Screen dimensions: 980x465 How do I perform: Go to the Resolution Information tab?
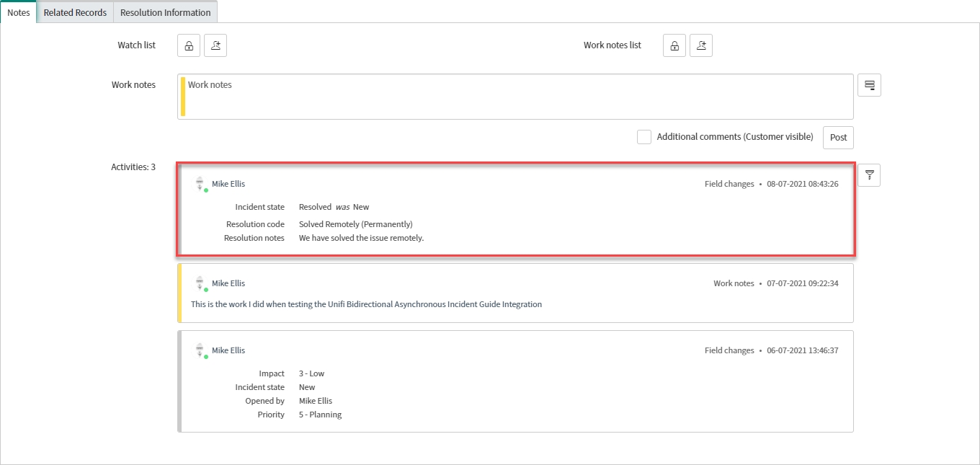165,12
